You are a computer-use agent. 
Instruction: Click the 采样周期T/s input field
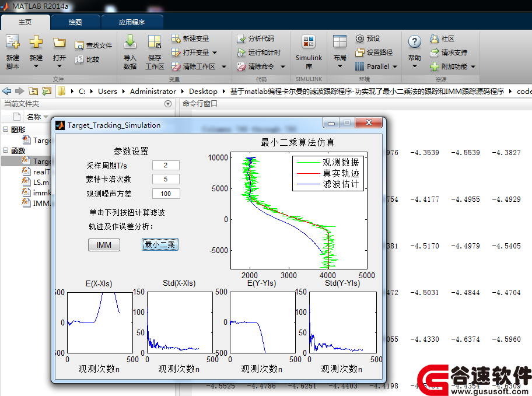click(x=166, y=165)
